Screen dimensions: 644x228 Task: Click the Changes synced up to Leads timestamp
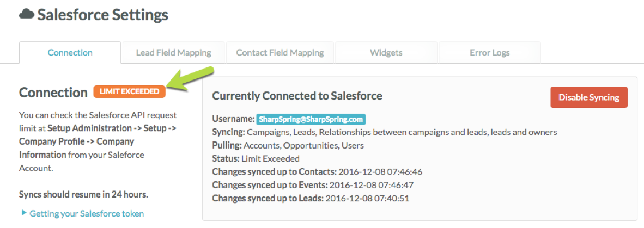coord(367,198)
